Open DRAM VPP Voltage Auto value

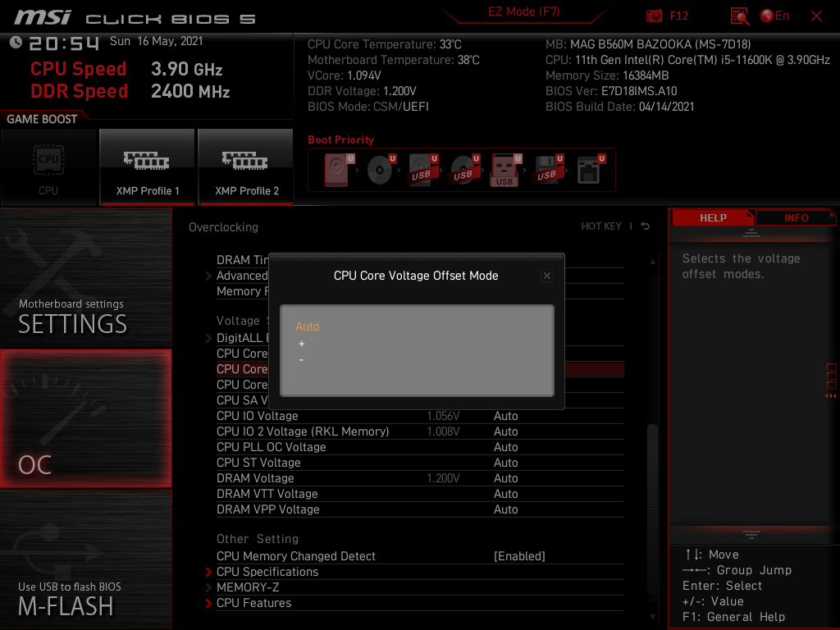tap(505, 509)
